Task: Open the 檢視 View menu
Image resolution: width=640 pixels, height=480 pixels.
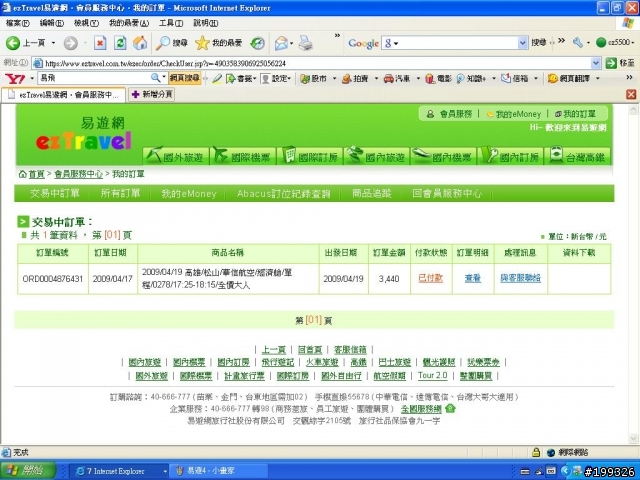Action: pyautogui.click(x=86, y=23)
